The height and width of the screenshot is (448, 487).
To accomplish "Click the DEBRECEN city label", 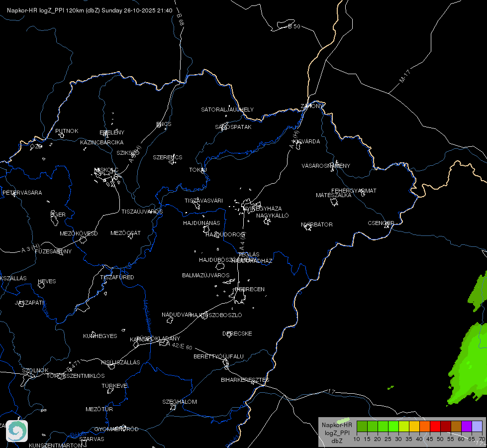I will pos(250,289).
